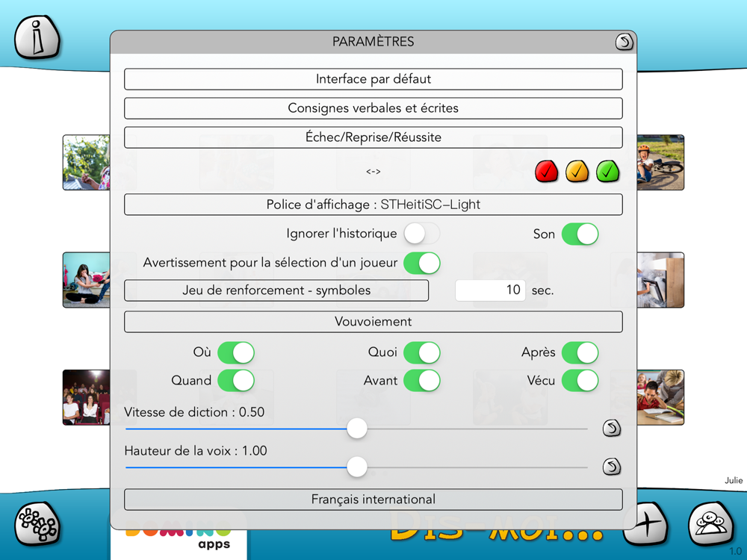
Task: Select the green success checkmark
Action: 607,172
